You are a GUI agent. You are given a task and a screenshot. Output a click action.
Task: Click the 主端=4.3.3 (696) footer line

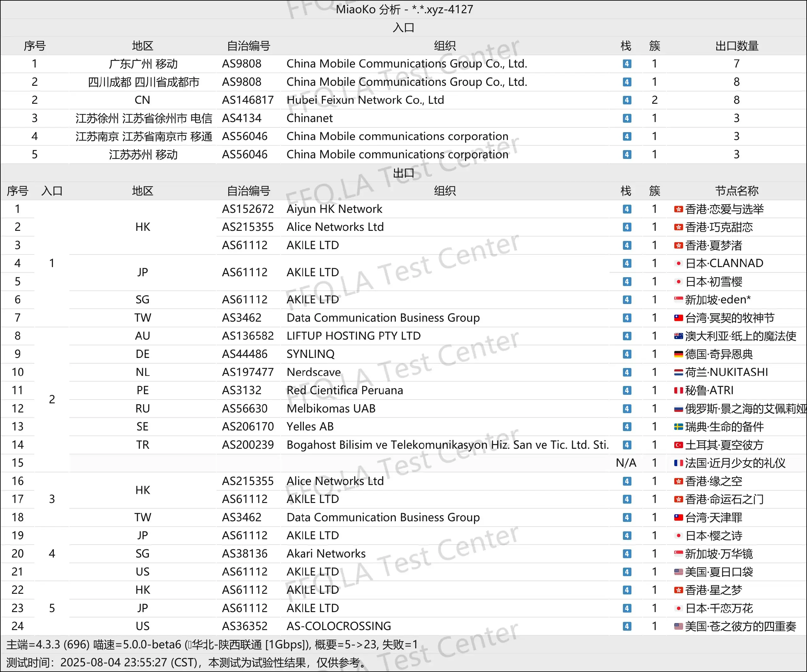(212, 645)
